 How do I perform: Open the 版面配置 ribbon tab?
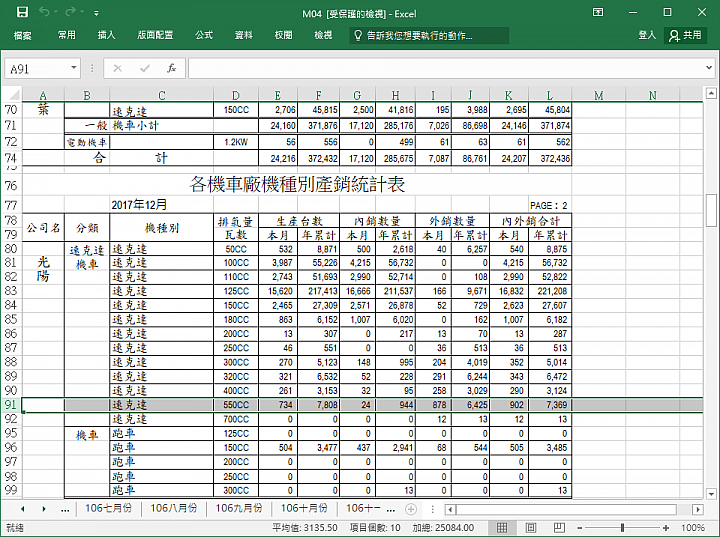click(155, 35)
